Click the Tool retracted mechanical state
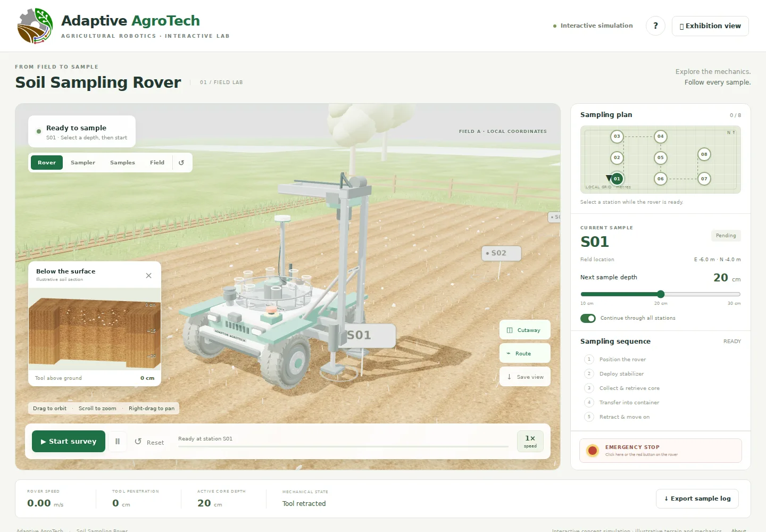766x532 pixels. 304,503
